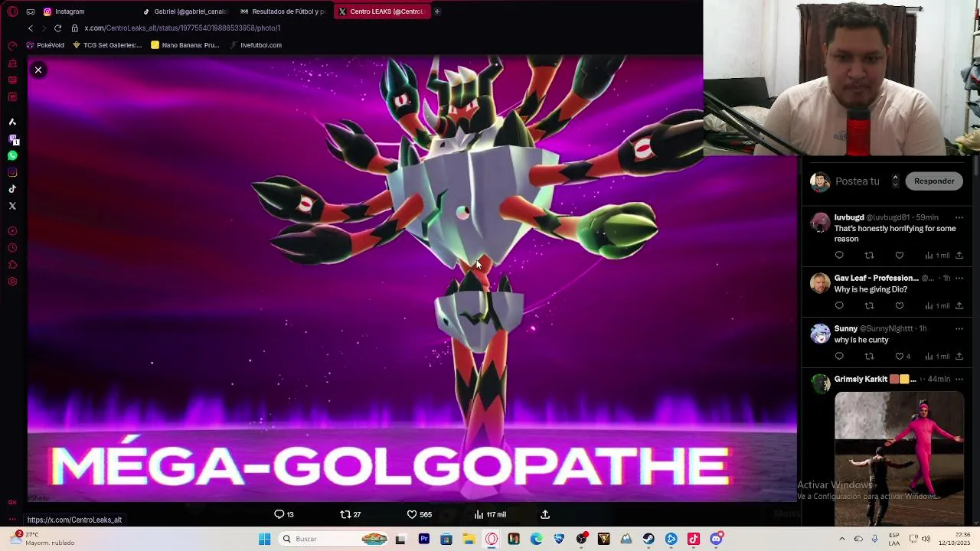Open the dancing image in Grimsly Karkit's reply
Image resolution: width=980 pixels, height=551 pixels.
[899, 458]
